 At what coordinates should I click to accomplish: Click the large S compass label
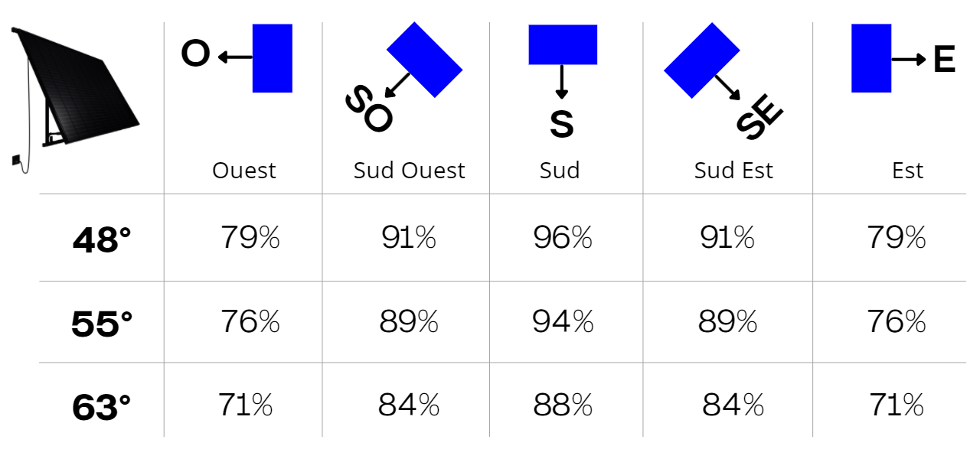[x=562, y=125]
